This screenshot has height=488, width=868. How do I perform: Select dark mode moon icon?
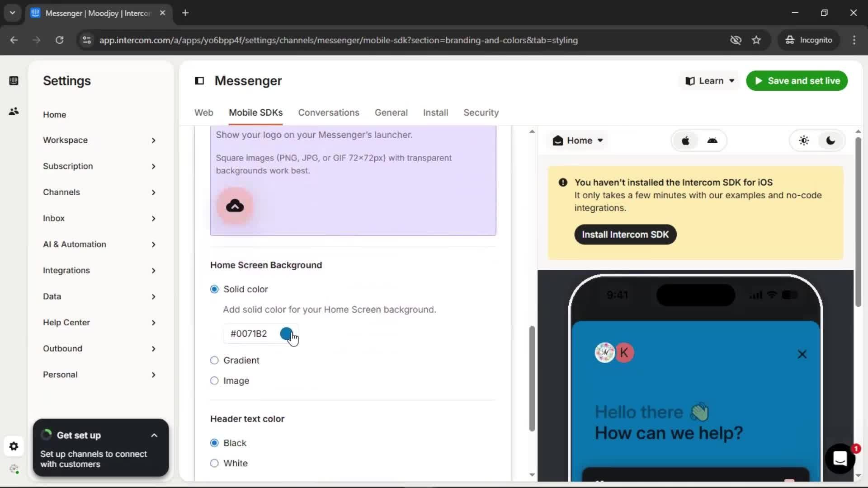(830, 141)
